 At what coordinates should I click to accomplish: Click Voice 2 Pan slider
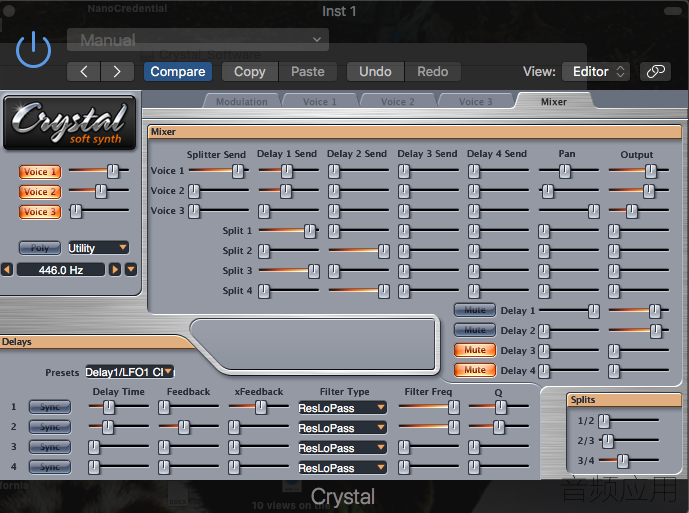tap(569, 190)
